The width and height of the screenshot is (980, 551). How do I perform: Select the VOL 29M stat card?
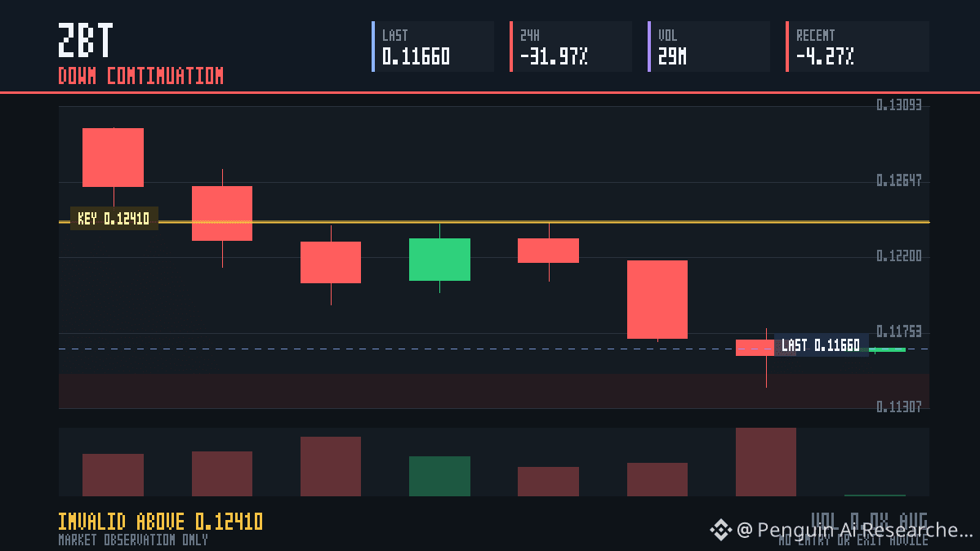[x=709, y=47]
